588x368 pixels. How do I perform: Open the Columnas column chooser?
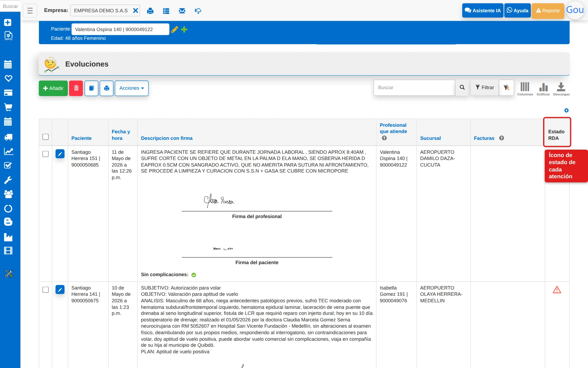pos(525,89)
